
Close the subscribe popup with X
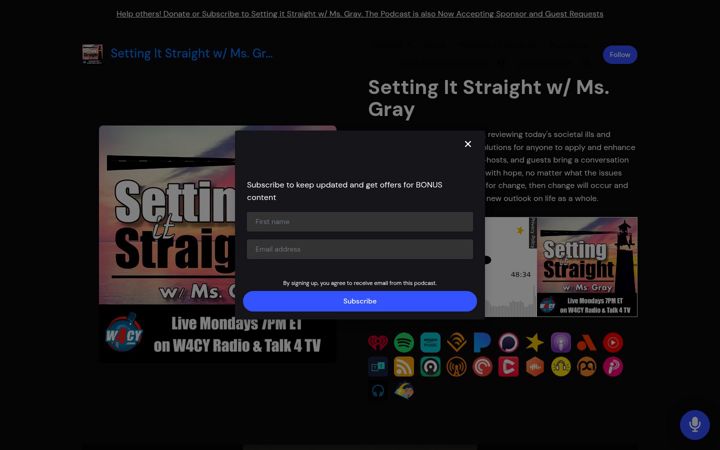tap(467, 144)
